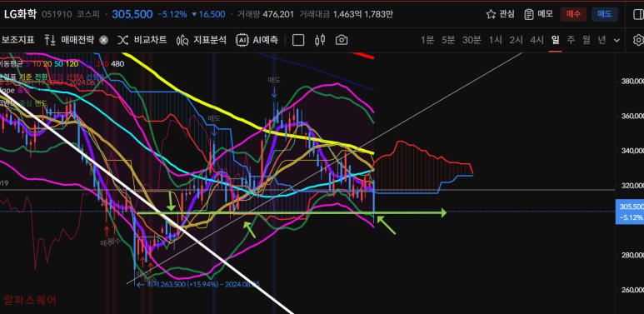
Task: Open the 메모 clipboard note
Action: point(538,14)
